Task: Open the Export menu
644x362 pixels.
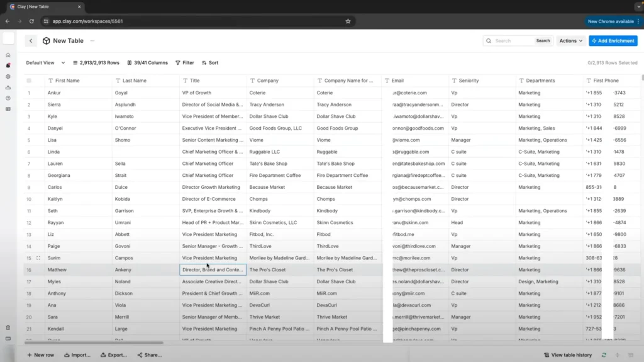Action: [x=114, y=355]
